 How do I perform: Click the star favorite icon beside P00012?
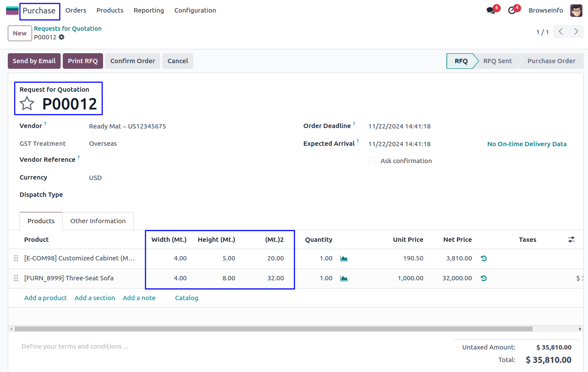click(x=27, y=104)
